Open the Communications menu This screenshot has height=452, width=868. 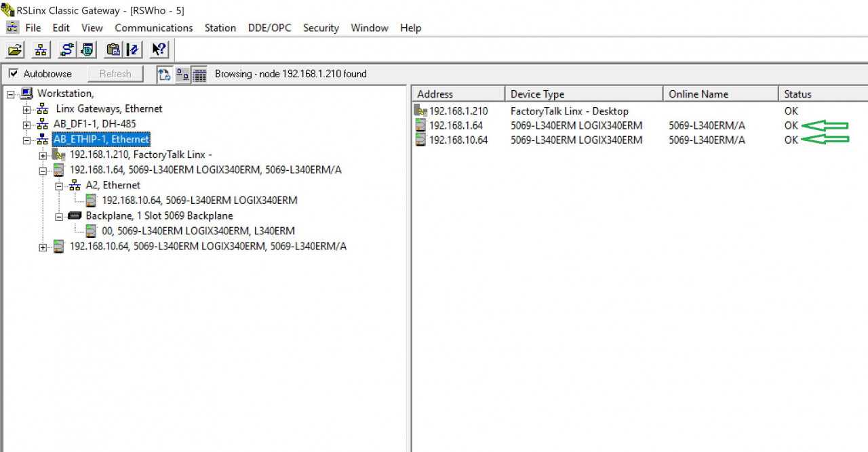153,28
